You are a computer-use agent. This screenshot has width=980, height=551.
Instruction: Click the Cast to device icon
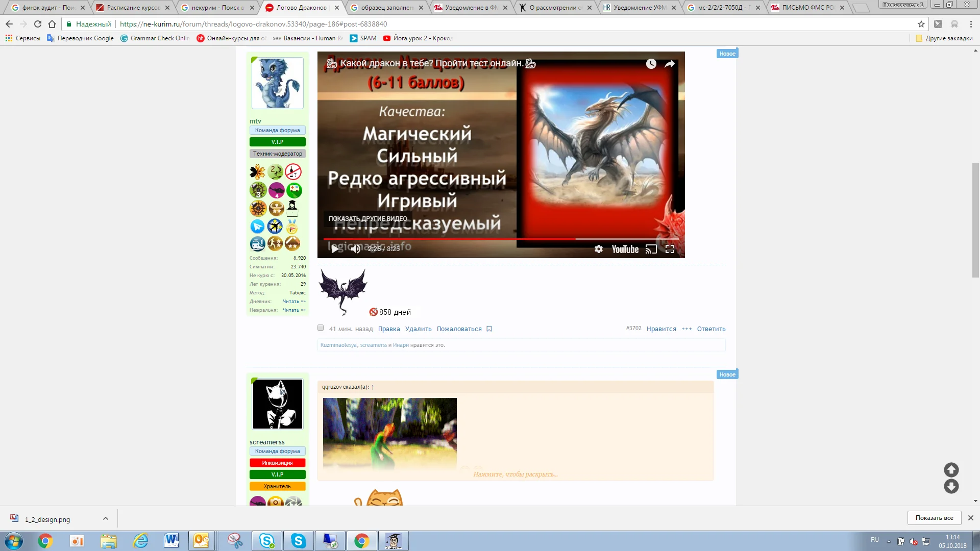coord(651,249)
